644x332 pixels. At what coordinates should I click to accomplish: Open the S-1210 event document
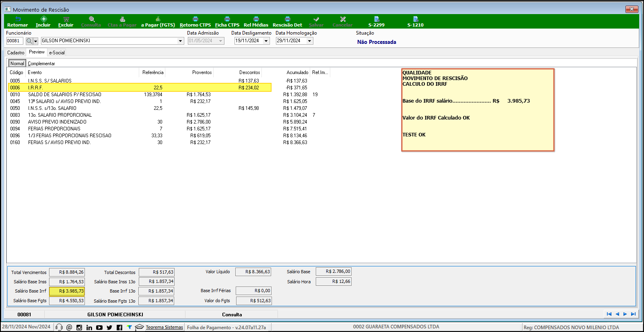pos(416,19)
